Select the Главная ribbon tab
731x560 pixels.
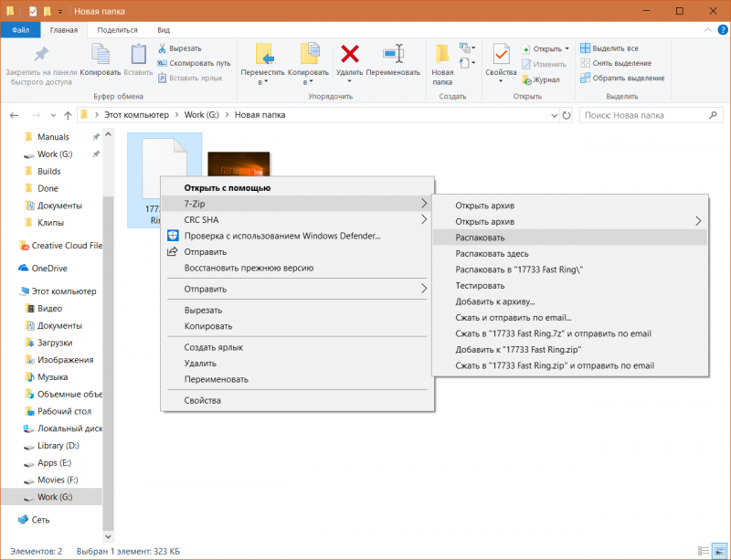coord(64,30)
